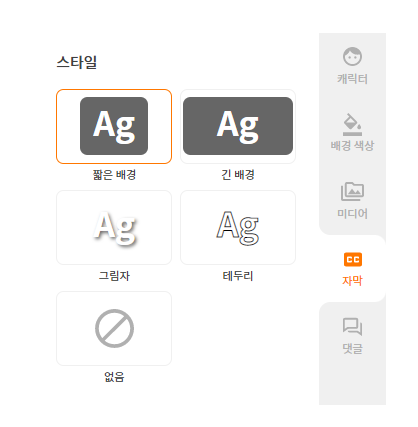Switch to the 배경 색상 tab label
The width and height of the screenshot is (418, 427).
coord(352,146)
